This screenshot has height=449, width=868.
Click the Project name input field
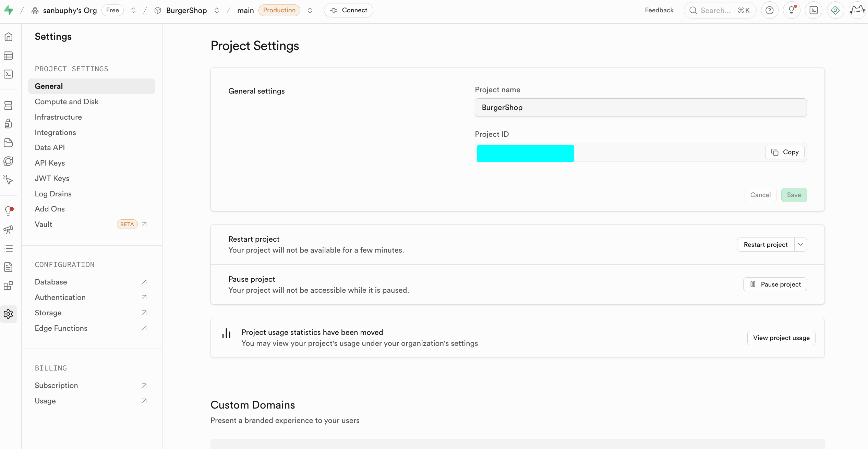(640, 108)
